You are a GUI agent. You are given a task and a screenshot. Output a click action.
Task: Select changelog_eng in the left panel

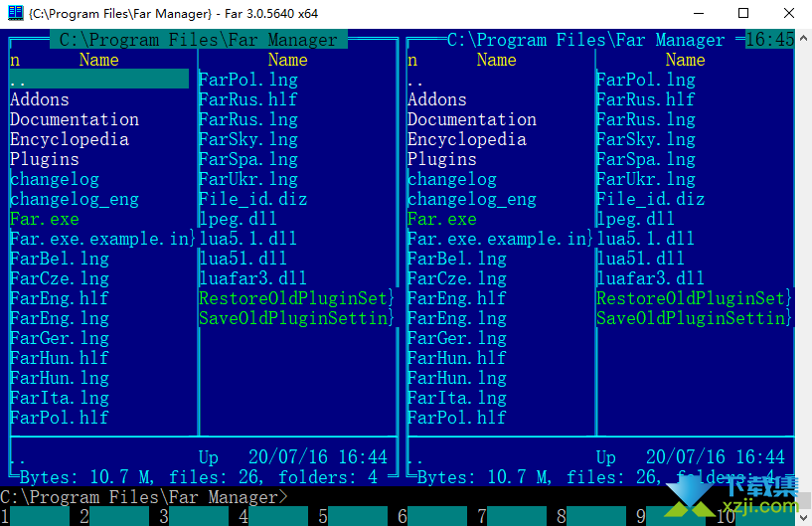point(75,200)
